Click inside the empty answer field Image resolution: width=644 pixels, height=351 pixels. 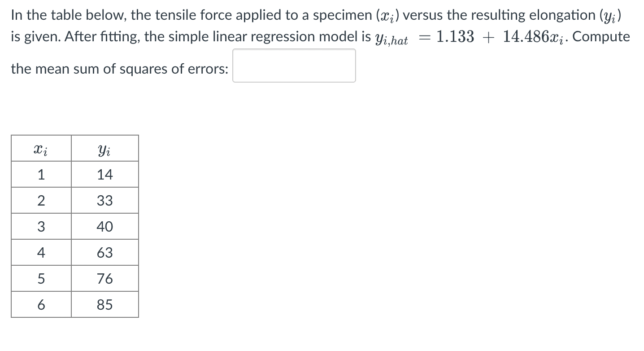pyautogui.click(x=294, y=66)
